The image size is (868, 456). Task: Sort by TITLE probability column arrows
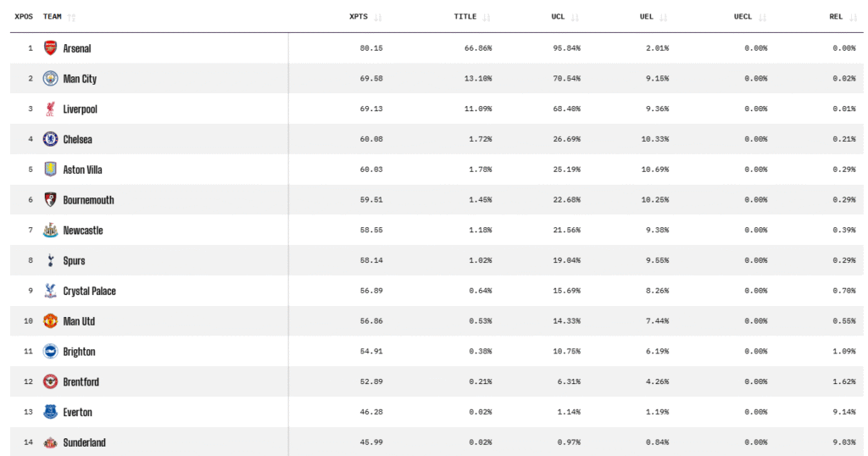coord(487,17)
